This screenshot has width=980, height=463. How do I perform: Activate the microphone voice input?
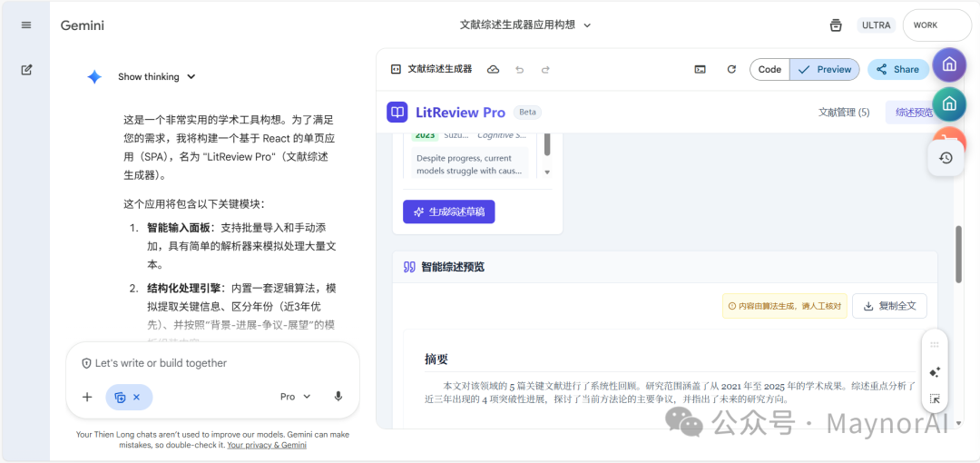pos(338,397)
